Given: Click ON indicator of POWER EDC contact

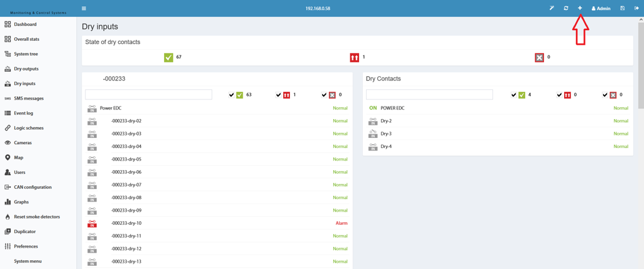Looking at the screenshot, I should click(373, 108).
